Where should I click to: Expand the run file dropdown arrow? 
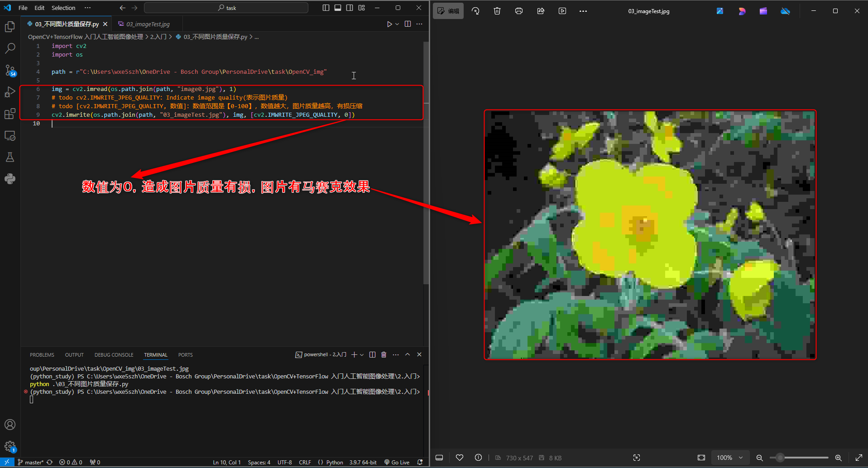(x=397, y=24)
